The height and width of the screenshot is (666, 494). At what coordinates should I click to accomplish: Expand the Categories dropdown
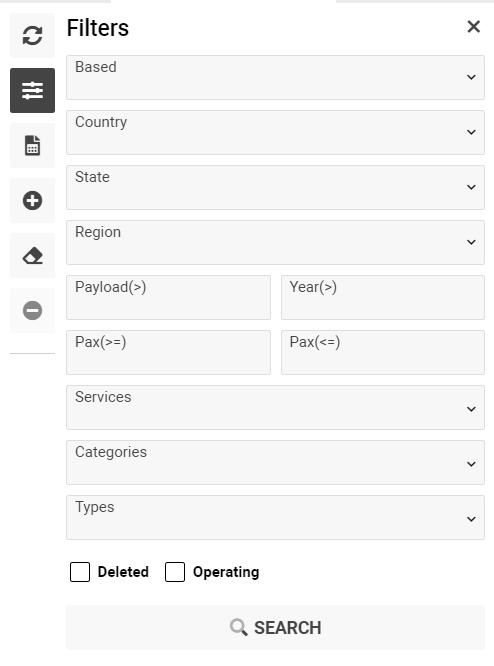pyautogui.click(x=275, y=463)
